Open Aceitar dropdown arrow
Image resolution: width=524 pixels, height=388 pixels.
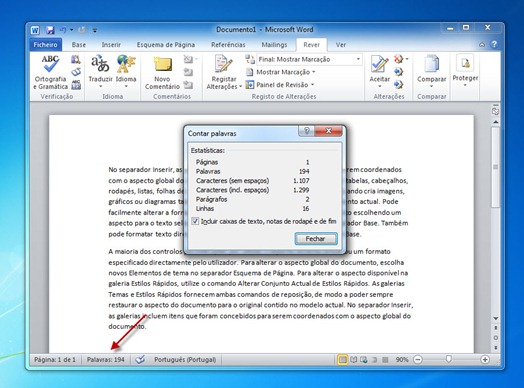(x=379, y=87)
